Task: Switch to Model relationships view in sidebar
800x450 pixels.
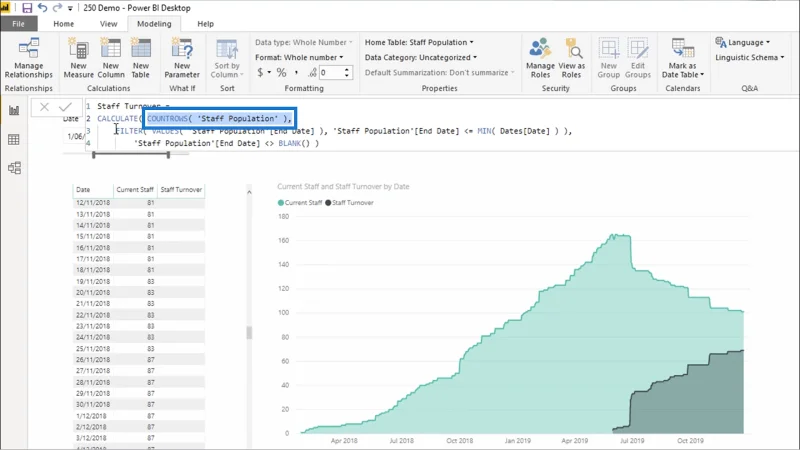Action: (x=14, y=168)
